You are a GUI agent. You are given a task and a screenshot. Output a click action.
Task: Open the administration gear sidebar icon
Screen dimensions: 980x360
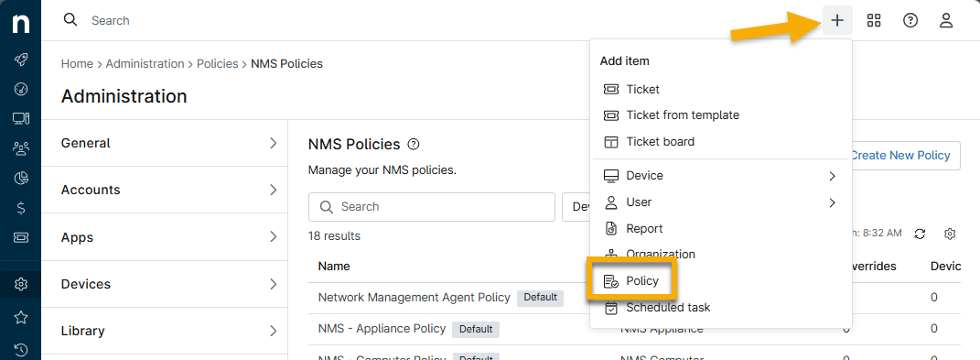pyautogui.click(x=21, y=284)
